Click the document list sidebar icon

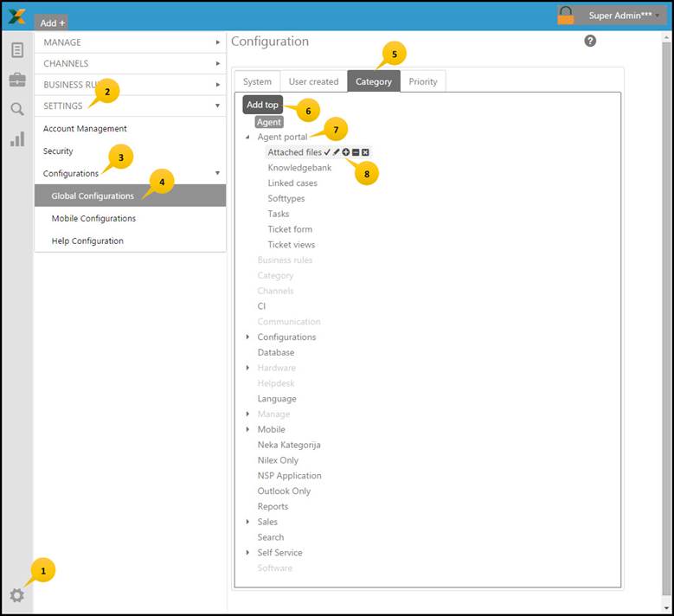point(16,50)
